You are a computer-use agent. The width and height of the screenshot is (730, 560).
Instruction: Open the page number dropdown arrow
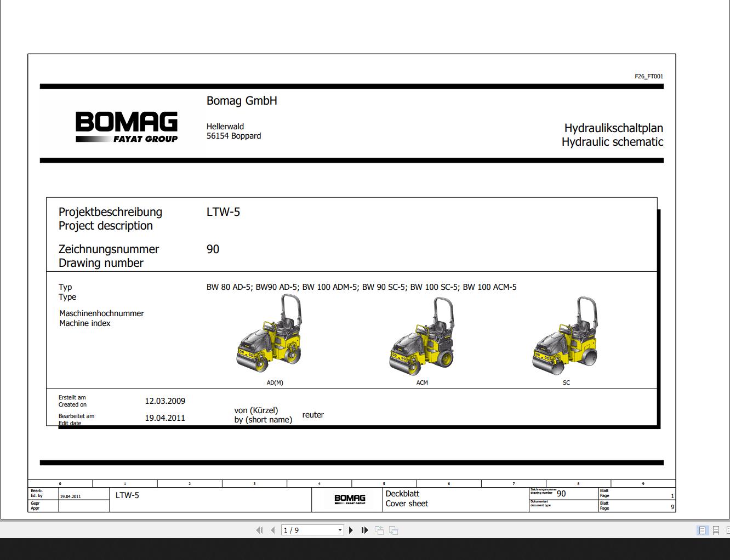point(340,530)
